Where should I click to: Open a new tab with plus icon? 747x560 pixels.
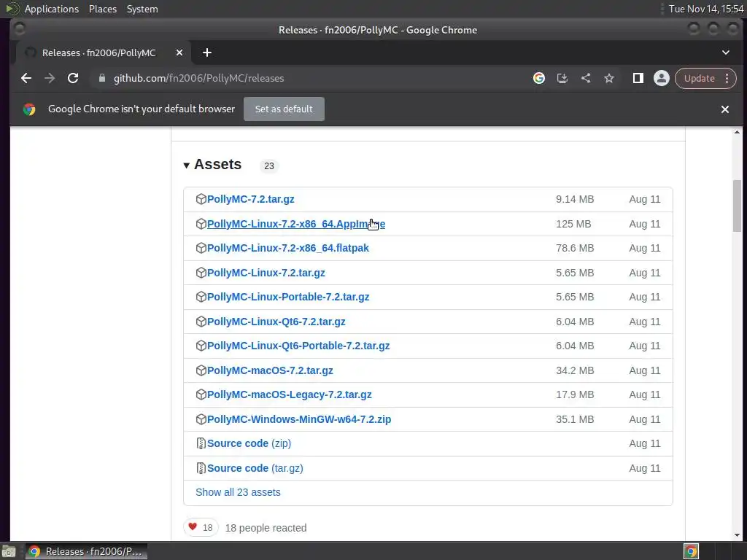click(x=206, y=52)
